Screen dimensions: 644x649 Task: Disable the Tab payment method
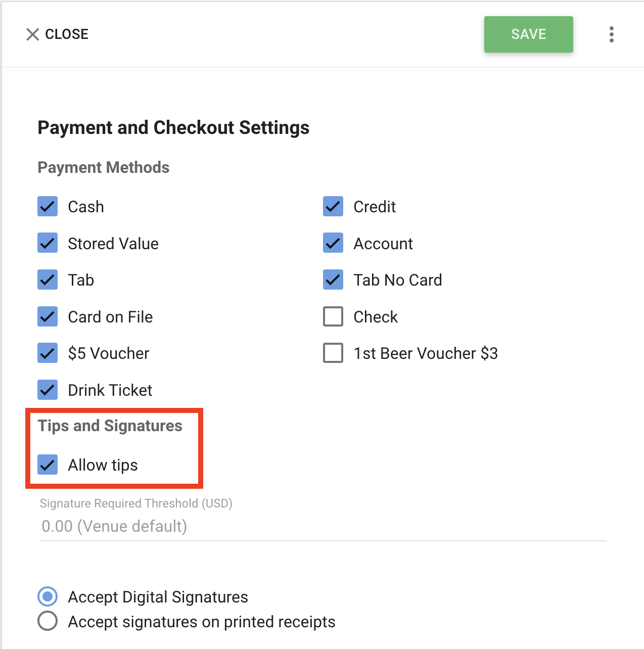[48, 280]
